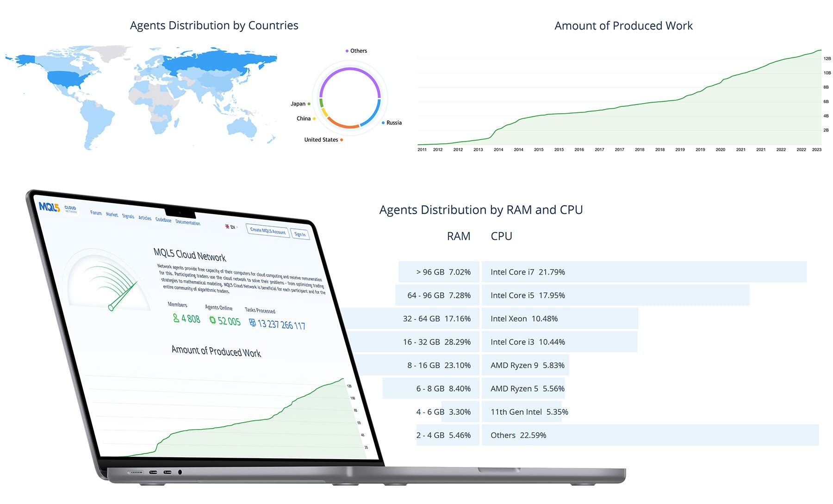
Task: Click the China yellow legend dot
Action: pyautogui.click(x=314, y=119)
